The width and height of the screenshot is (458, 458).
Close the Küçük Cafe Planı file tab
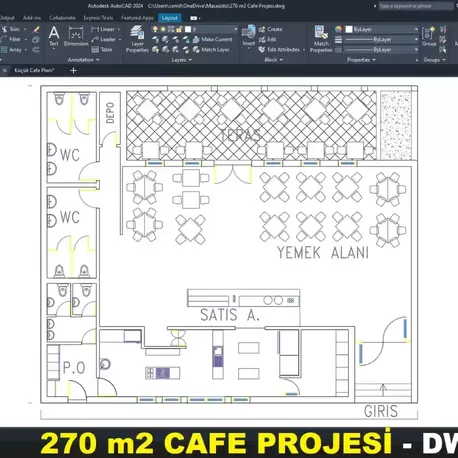coord(5,70)
